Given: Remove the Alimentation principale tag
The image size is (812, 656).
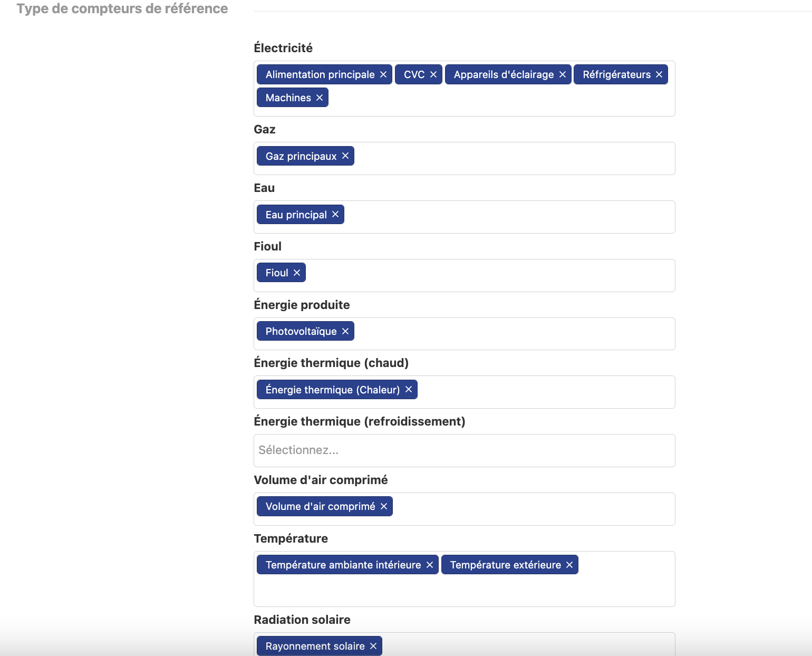Looking at the screenshot, I should (x=383, y=74).
